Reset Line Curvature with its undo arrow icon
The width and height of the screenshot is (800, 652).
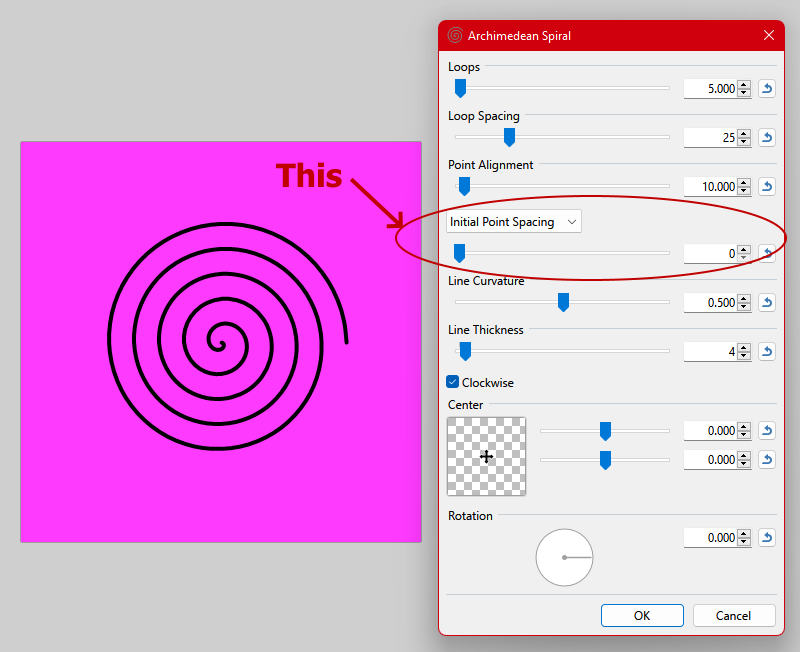pos(766,303)
